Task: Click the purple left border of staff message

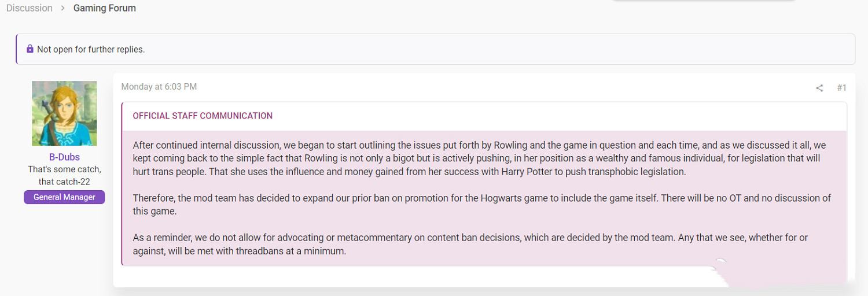Action: (x=122, y=185)
